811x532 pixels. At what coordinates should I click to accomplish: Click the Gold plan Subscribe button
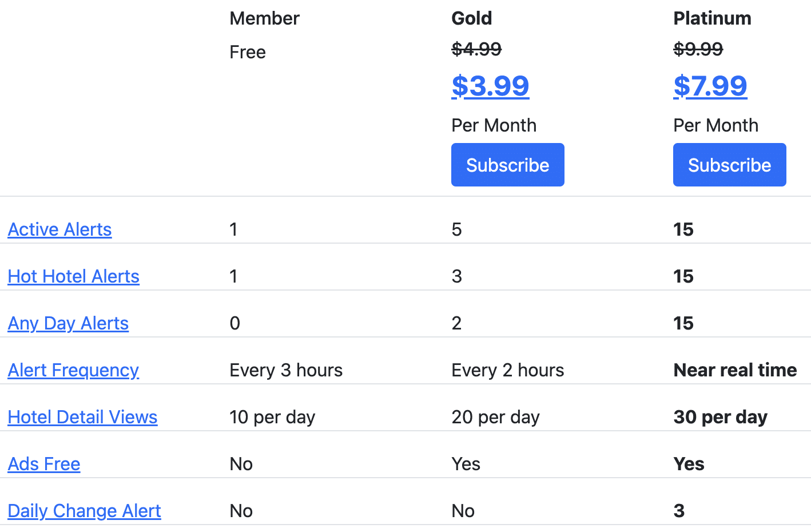[x=507, y=165]
